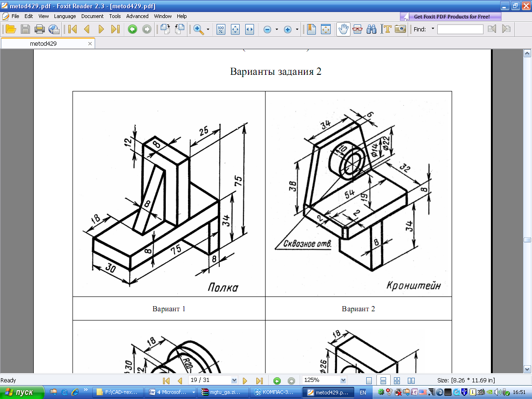Open the zoom tool dropdown arrow

tap(208, 29)
